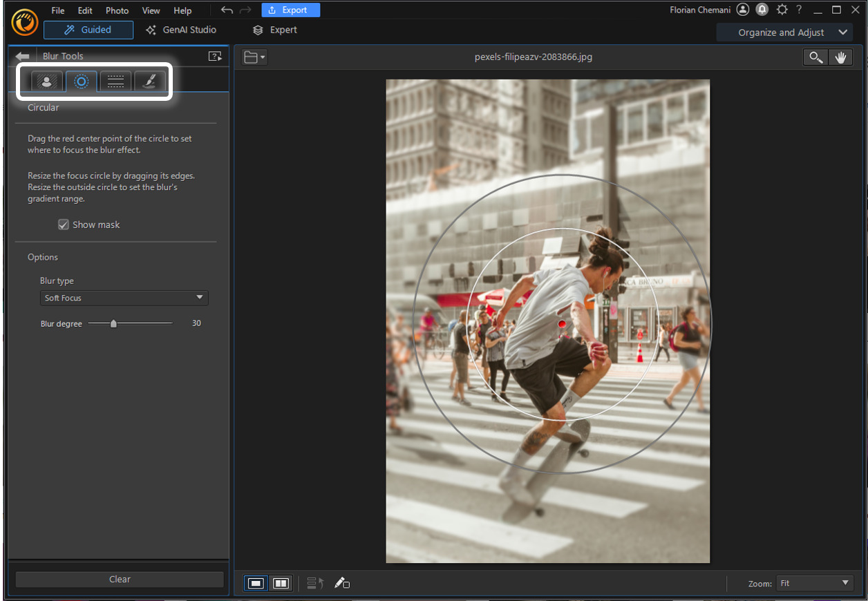Viewport: 868px width, 601px height.
Task: Switch to the GenAI Studio tab
Action: pos(181,30)
